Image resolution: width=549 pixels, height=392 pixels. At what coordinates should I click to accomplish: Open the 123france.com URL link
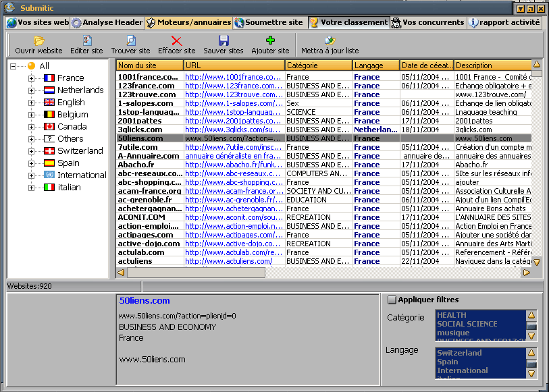[x=233, y=86]
